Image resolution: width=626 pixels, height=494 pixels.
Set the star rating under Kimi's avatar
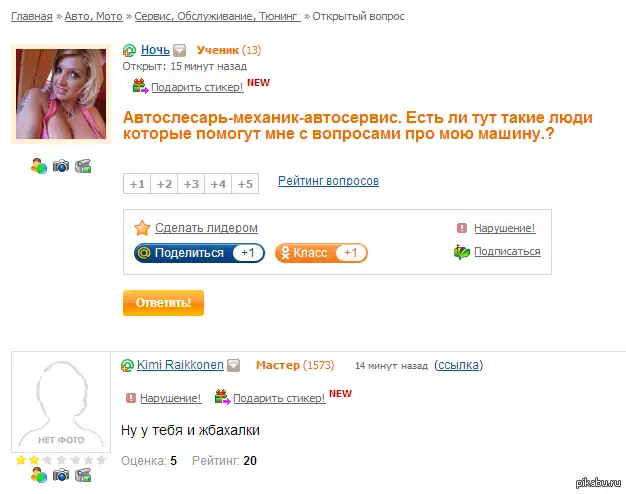click(61, 460)
